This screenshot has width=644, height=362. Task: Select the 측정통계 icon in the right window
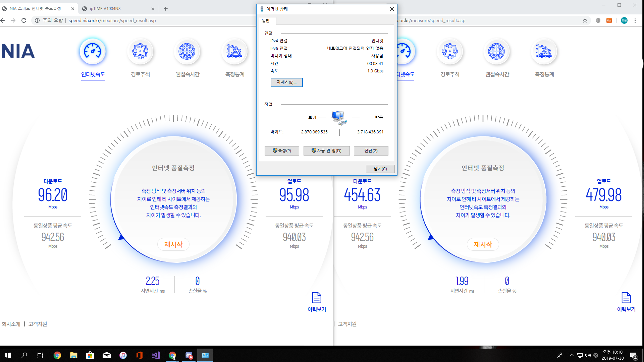(x=544, y=51)
